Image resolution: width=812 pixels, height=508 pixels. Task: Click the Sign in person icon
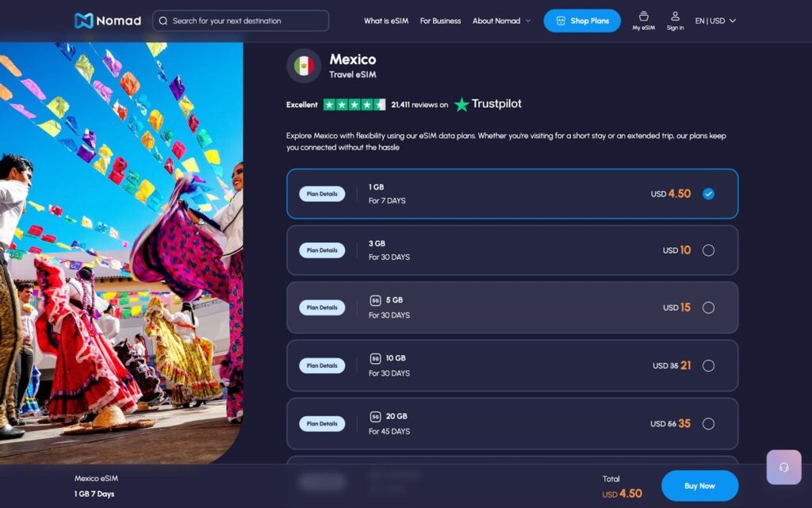[675, 17]
